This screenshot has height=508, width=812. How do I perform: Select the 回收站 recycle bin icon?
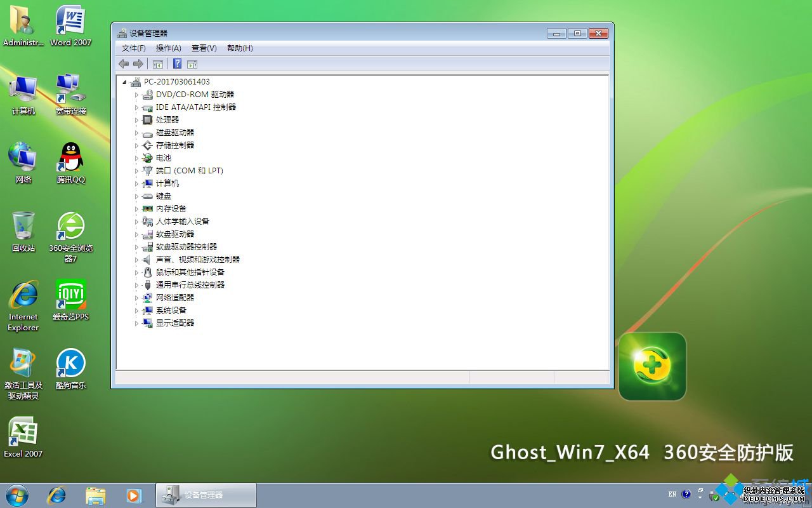click(x=23, y=232)
